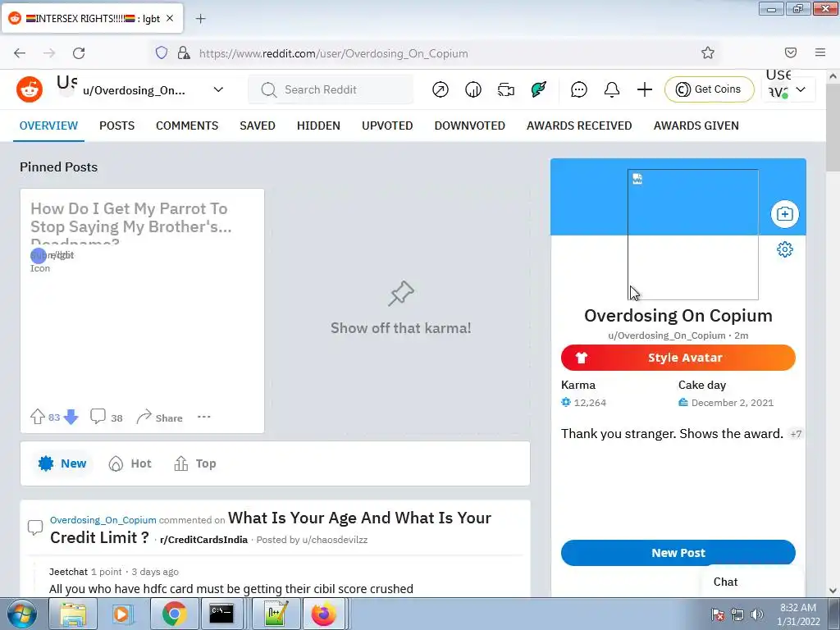Click add banner image camera icon
Viewport: 840px width, 630px height.
(785, 214)
